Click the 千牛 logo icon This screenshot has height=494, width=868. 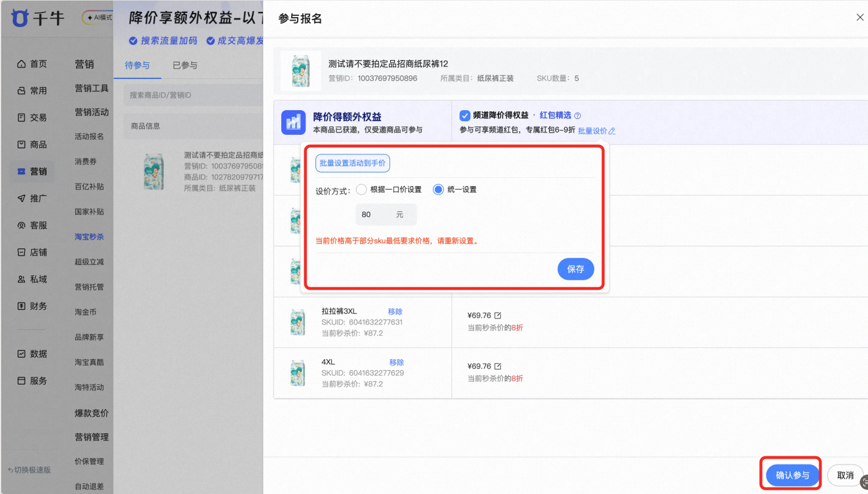click(20, 18)
